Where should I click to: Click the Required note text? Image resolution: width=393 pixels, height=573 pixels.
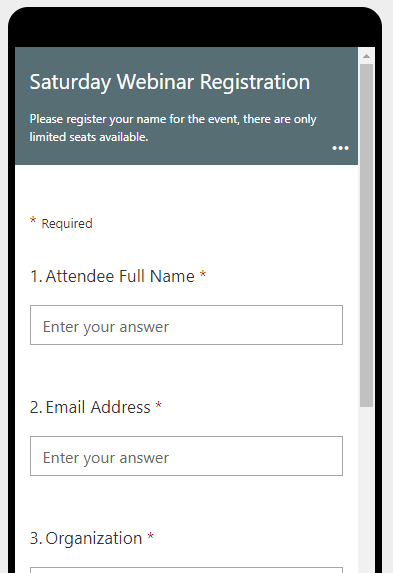coord(67,224)
